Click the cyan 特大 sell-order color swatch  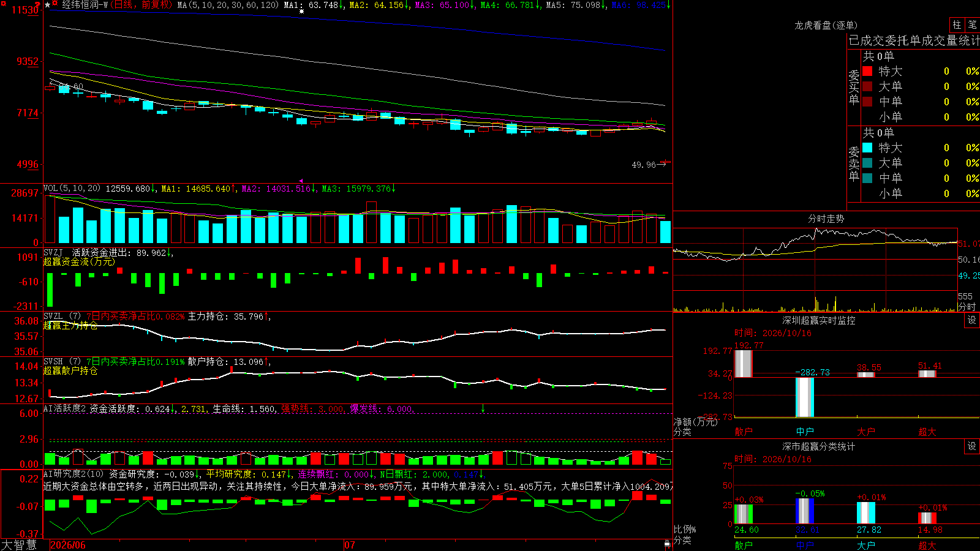tap(867, 148)
